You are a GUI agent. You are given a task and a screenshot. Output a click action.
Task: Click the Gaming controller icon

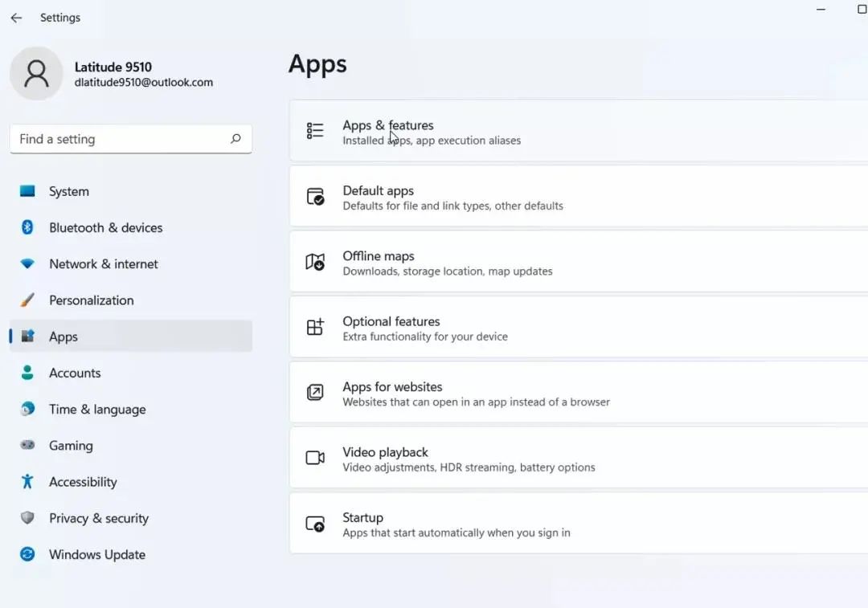(x=27, y=445)
